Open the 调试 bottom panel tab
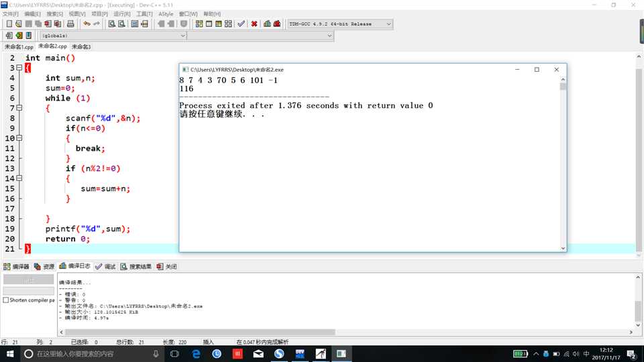This screenshot has height=362, width=644. pyautogui.click(x=105, y=266)
